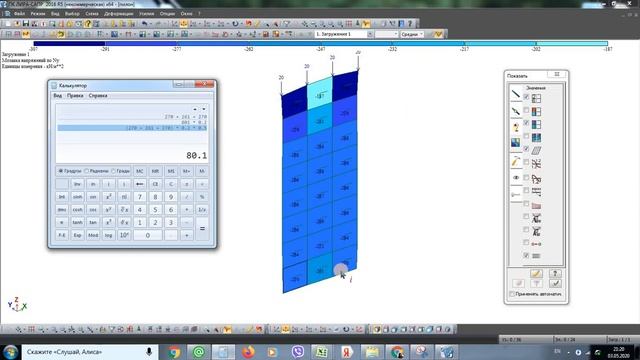The width and height of the screenshot is (640, 360).
Task: Open the Деформации menu
Action: pyautogui.click(x=118, y=13)
